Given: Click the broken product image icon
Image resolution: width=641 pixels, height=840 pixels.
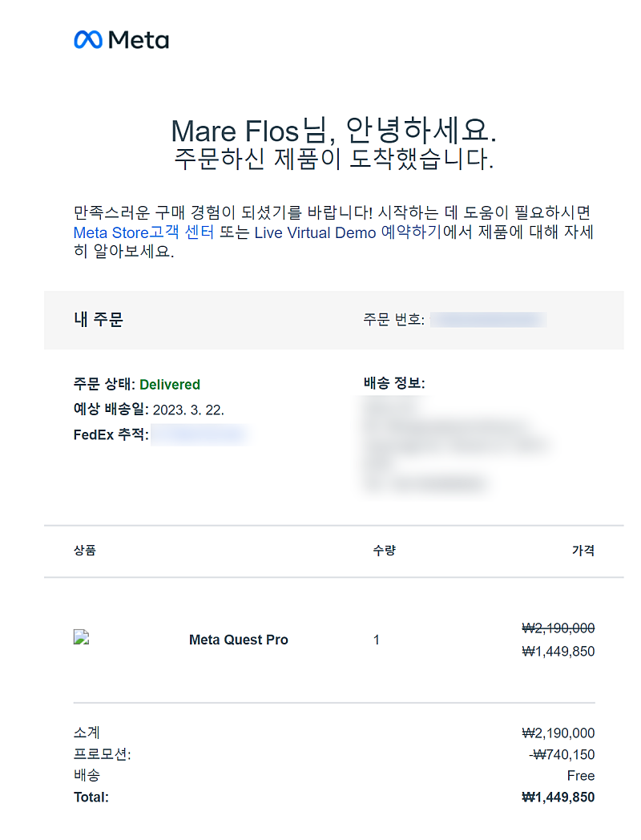Looking at the screenshot, I should point(80,638).
